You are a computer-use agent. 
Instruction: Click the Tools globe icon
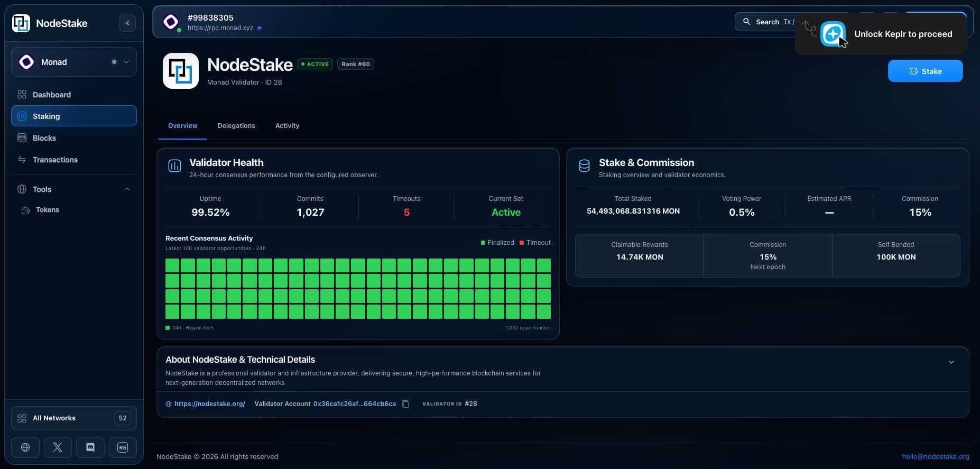pyautogui.click(x=22, y=189)
